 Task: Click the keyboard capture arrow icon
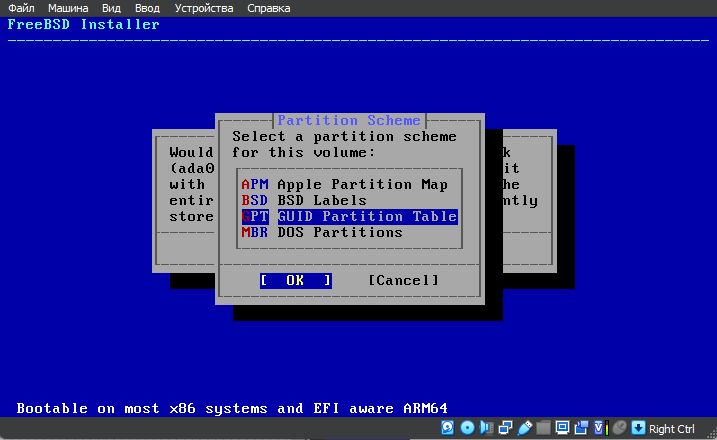(x=638, y=428)
